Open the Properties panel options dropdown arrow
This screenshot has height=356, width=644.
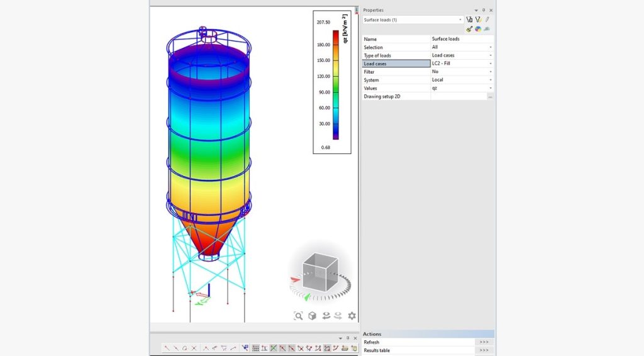tap(476, 10)
